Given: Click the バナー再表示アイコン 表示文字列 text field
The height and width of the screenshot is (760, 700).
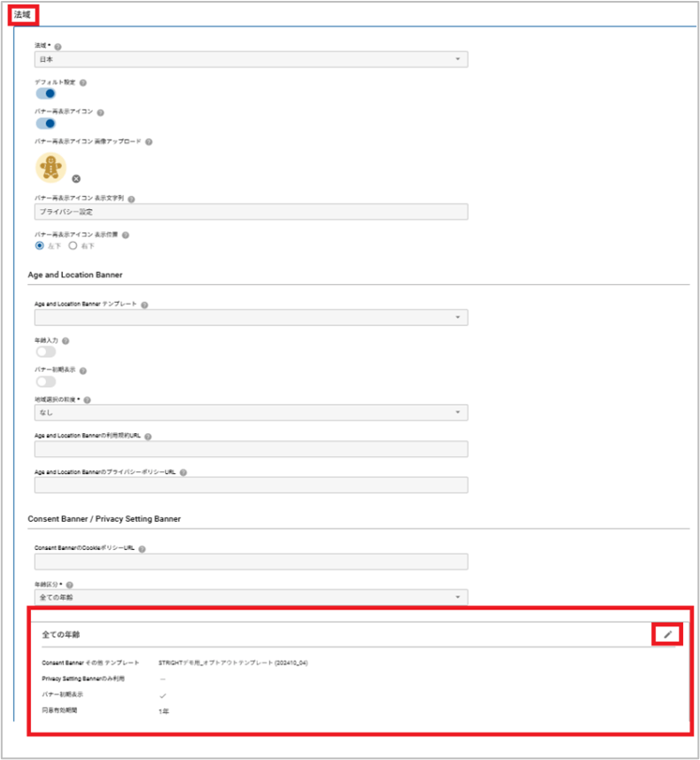Looking at the screenshot, I should pos(251,213).
